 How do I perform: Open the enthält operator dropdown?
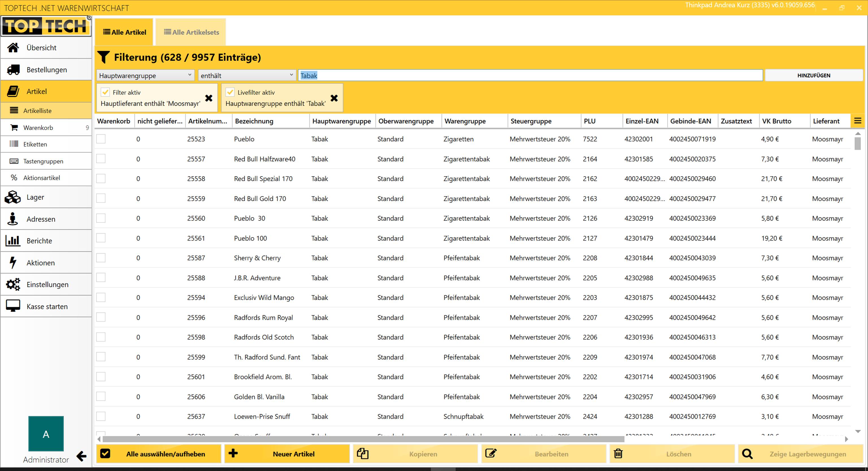tap(247, 75)
